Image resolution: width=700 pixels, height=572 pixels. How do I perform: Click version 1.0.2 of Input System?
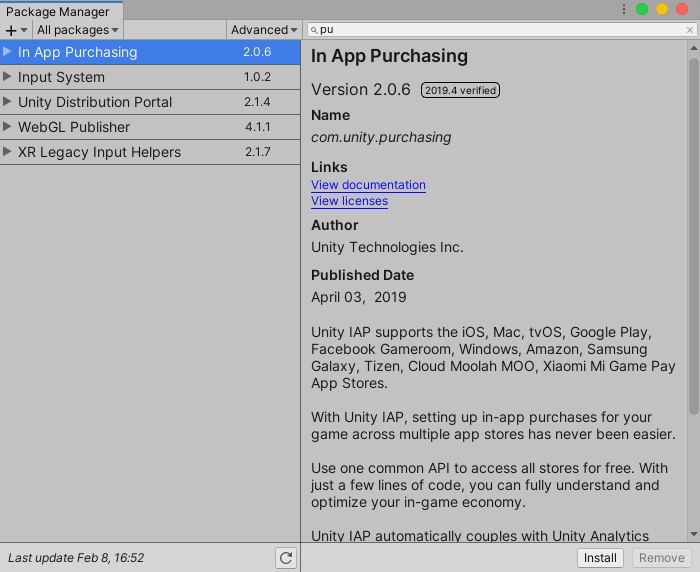(x=257, y=77)
